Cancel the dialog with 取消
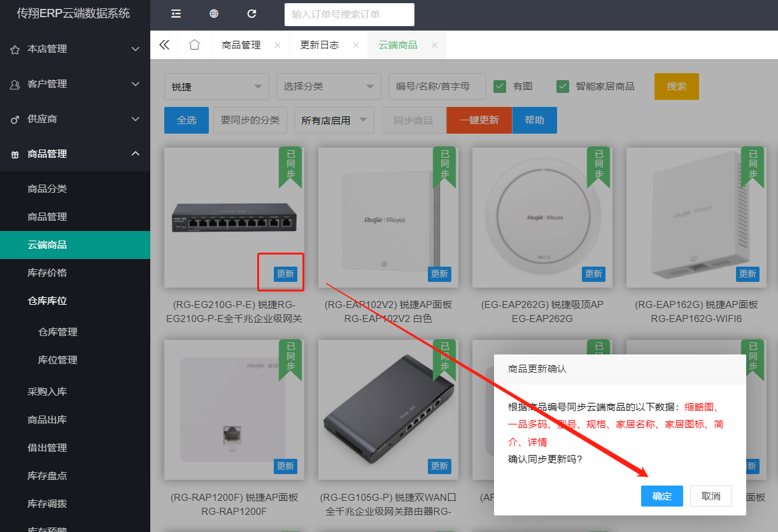This screenshot has height=532, width=778. click(x=711, y=496)
